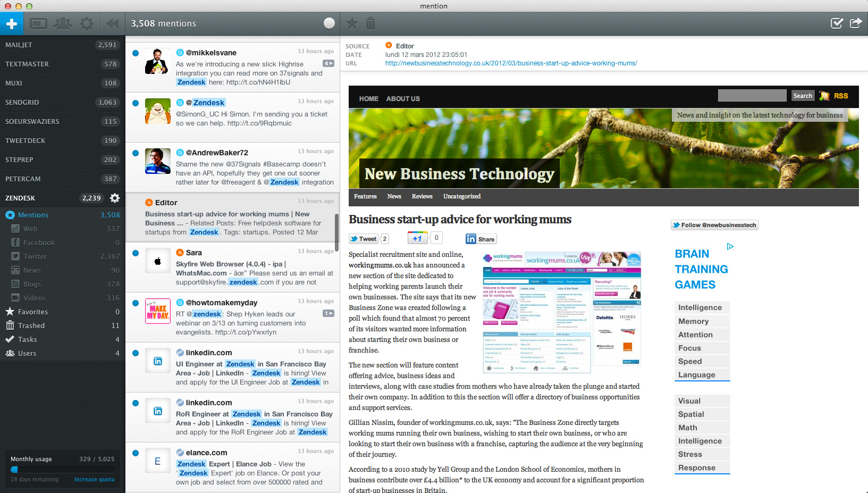
Task: Select the SOEURSWAZIERS alert
Action: [62, 121]
